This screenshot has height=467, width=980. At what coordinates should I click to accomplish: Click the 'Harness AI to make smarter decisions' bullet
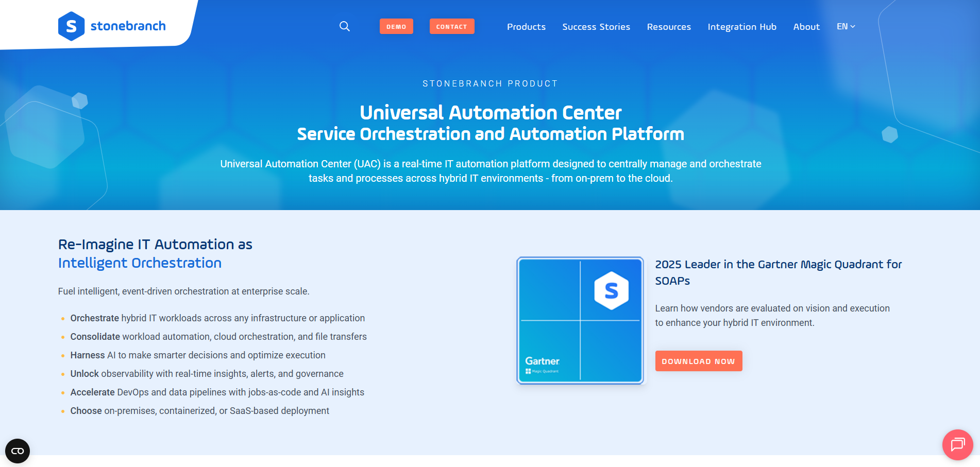tap(198, 355)
